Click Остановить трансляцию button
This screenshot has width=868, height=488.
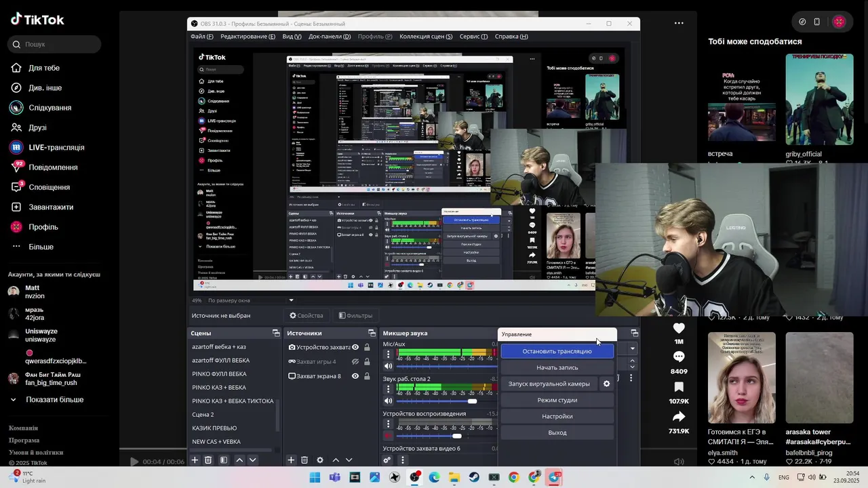pyautogui.click(x=557, y=351)
